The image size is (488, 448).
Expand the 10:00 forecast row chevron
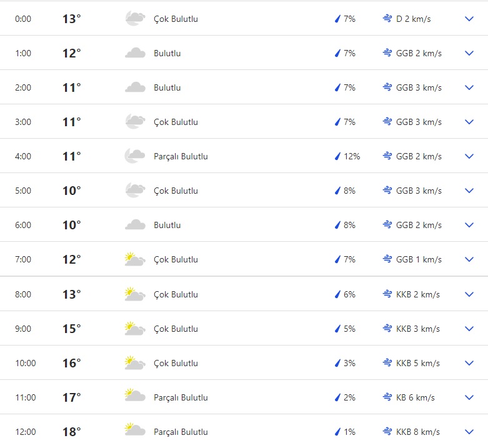(469, 363)
